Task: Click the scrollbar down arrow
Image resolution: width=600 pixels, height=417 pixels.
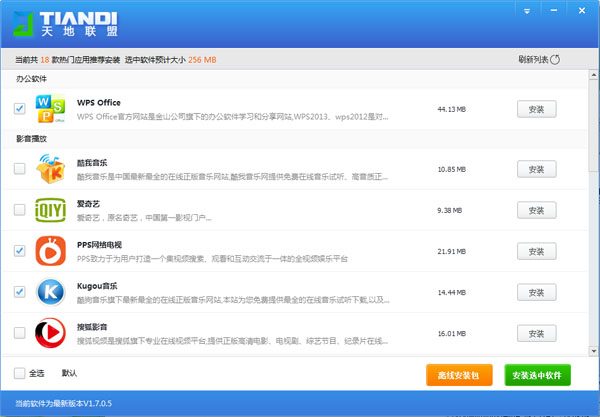Action: [593, 350]
